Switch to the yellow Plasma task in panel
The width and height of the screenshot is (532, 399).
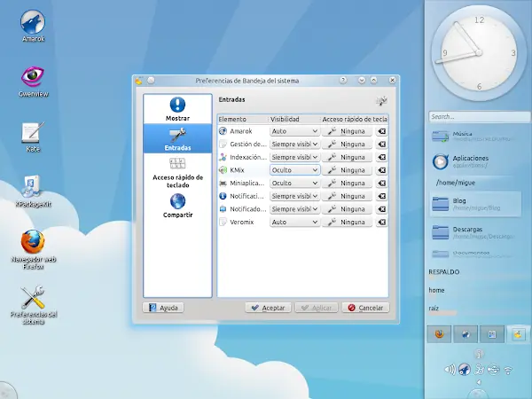pyautogui.click(x=518, y=334)
